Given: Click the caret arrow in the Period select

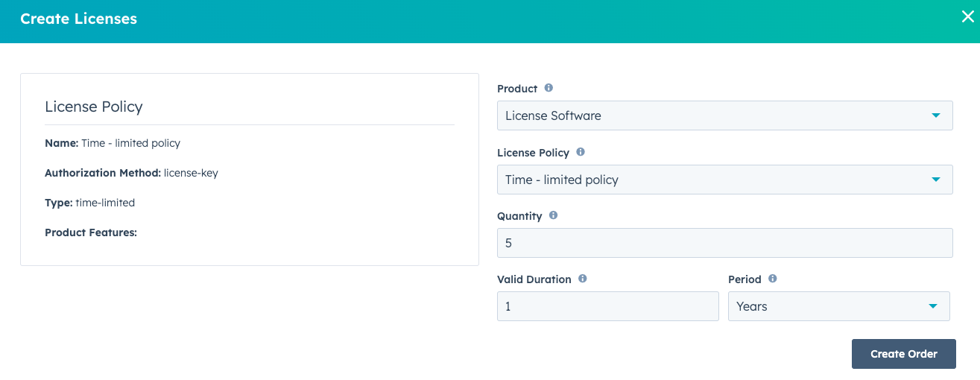Looking at the screenshot, I should 932,306.
